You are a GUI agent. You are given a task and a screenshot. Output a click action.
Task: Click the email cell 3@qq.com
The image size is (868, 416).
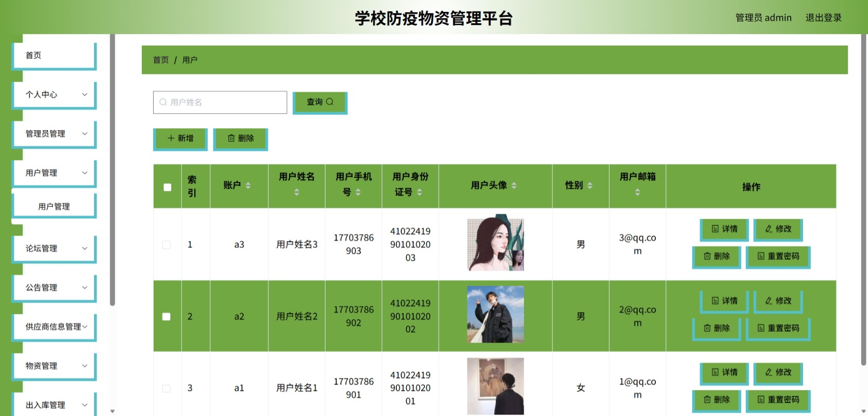coord(638,244)
